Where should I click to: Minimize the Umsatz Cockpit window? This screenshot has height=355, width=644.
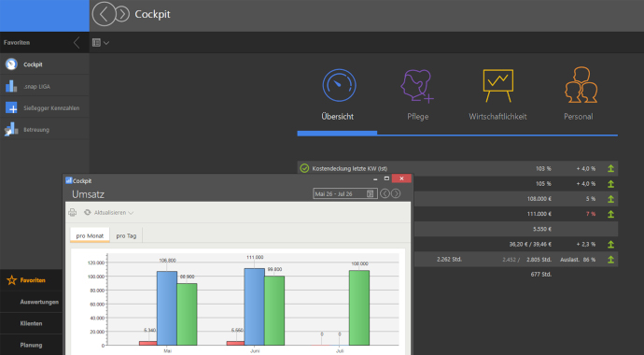tap(375, 178)
